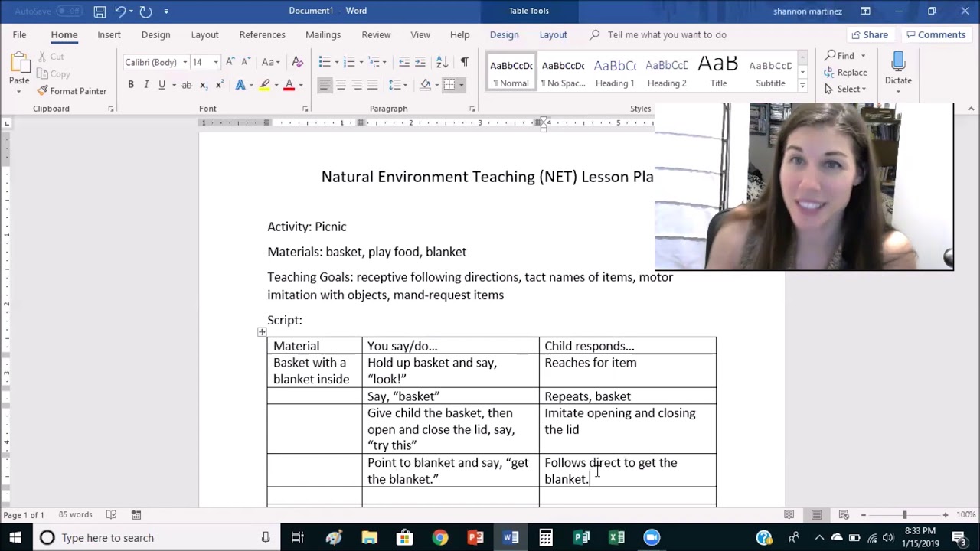This screenshot has height=551, width=980.
Task: Adjust zoom slider handle
Action: 904,515
